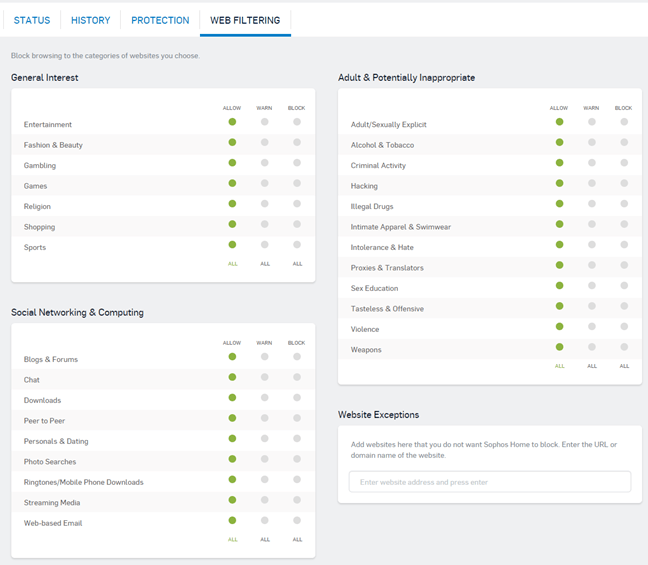Click Warn ALL under Adult & Potentially Inappropriate

click(x=592, y=366)
